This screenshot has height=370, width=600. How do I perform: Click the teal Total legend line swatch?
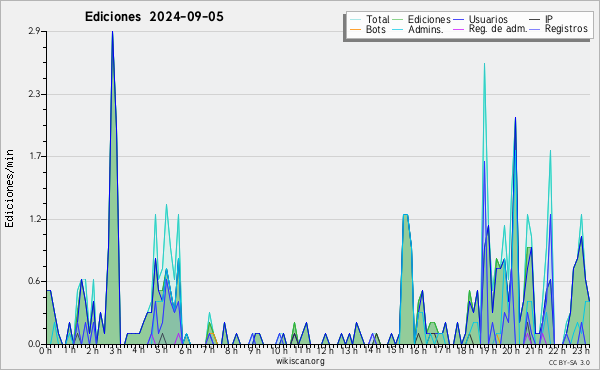(x=355, y=20)
